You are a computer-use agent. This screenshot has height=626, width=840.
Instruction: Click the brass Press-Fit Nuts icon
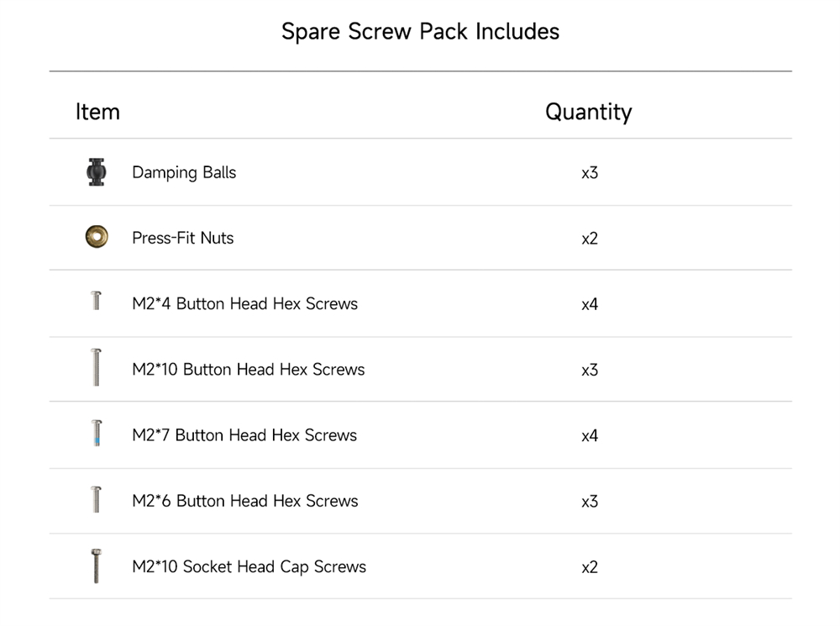[x=97, y=238]
